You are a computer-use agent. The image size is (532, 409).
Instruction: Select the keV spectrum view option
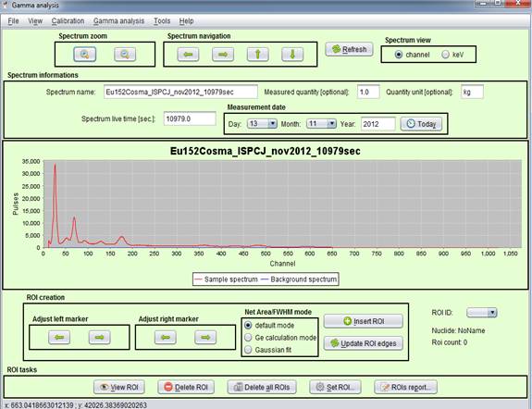coord(445,55)
